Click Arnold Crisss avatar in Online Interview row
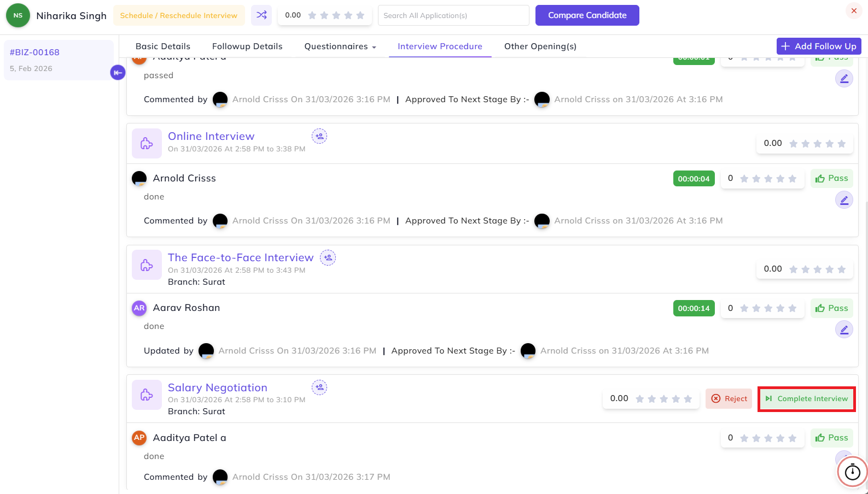The image size is (868, 494). (x=139, y=178)
